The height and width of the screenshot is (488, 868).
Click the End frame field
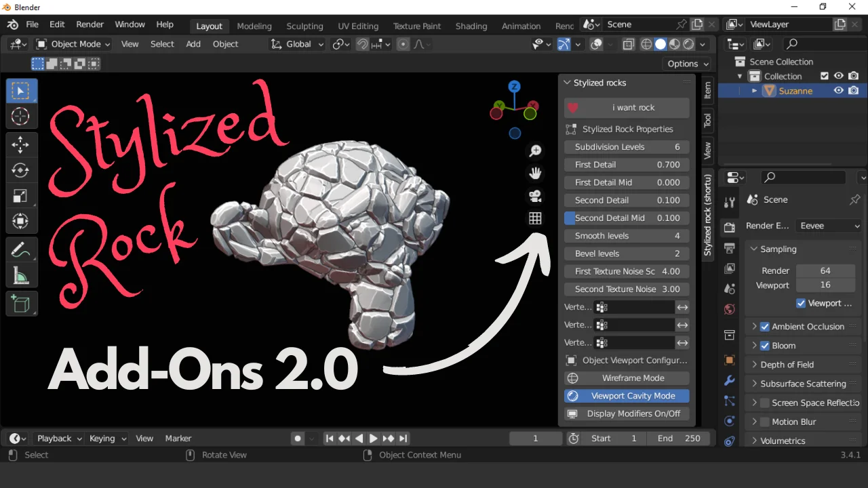click(678, 439)
